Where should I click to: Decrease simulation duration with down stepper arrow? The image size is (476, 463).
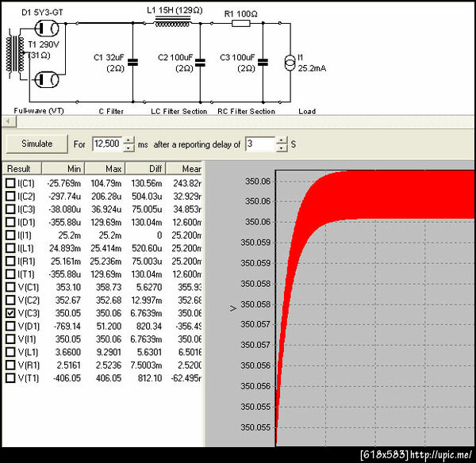(x=129, y=147)
